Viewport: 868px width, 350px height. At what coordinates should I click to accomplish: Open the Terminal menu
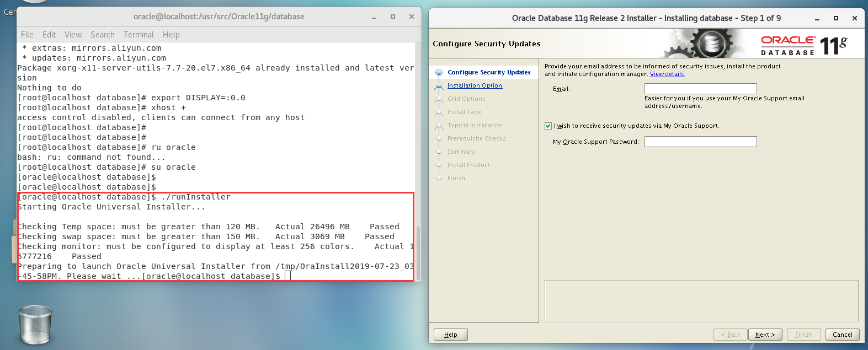139,35
